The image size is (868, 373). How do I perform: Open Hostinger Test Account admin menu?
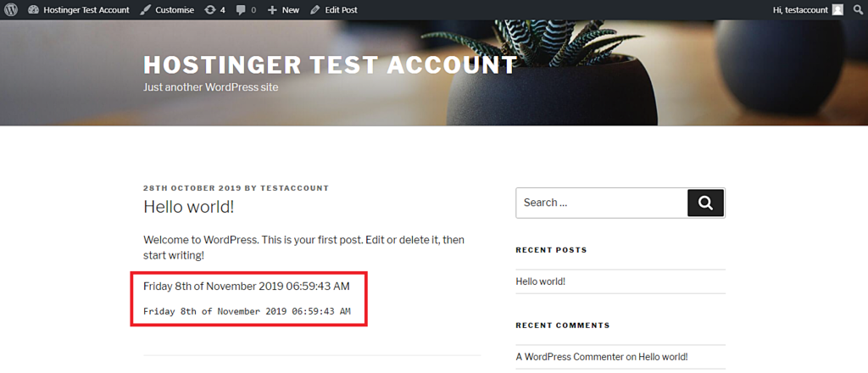point(86,10)
